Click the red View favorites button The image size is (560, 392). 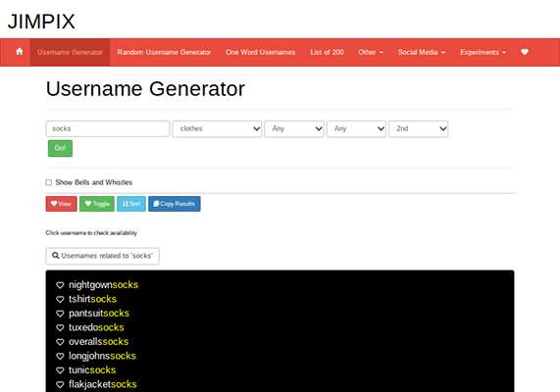tap(62, 204)
